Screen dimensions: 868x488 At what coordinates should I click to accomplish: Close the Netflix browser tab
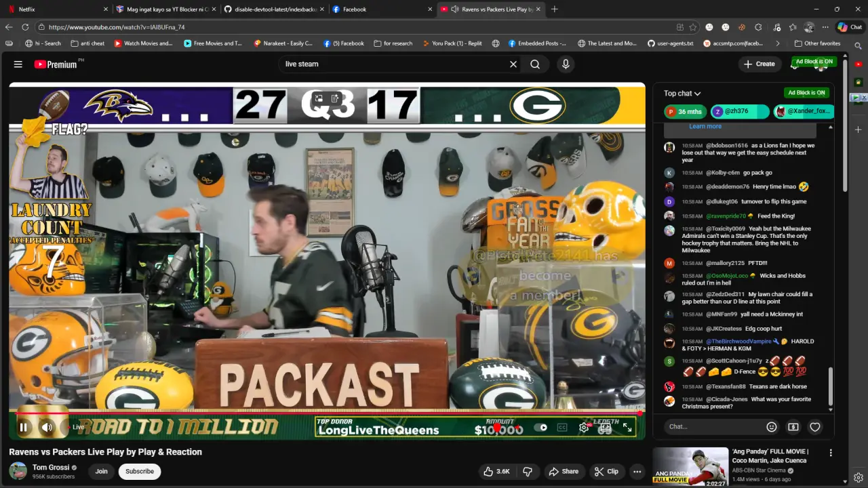pos(106,9)
